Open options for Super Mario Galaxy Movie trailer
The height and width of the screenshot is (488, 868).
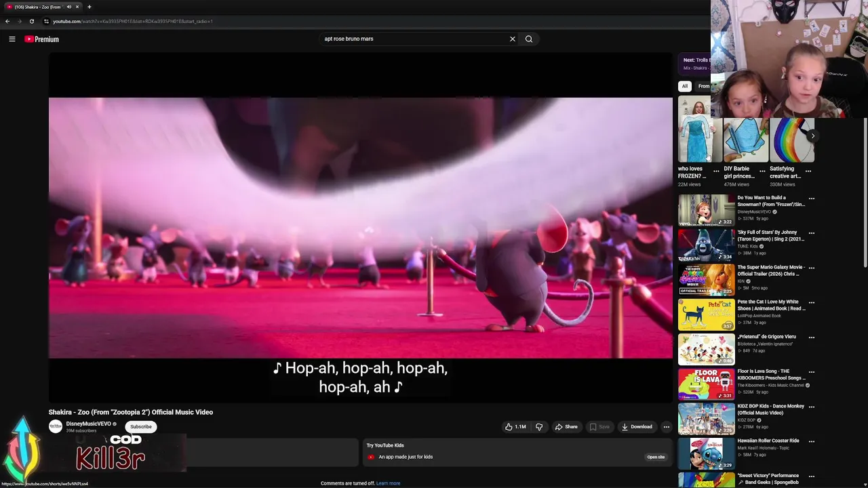click(x=812, y=268)
